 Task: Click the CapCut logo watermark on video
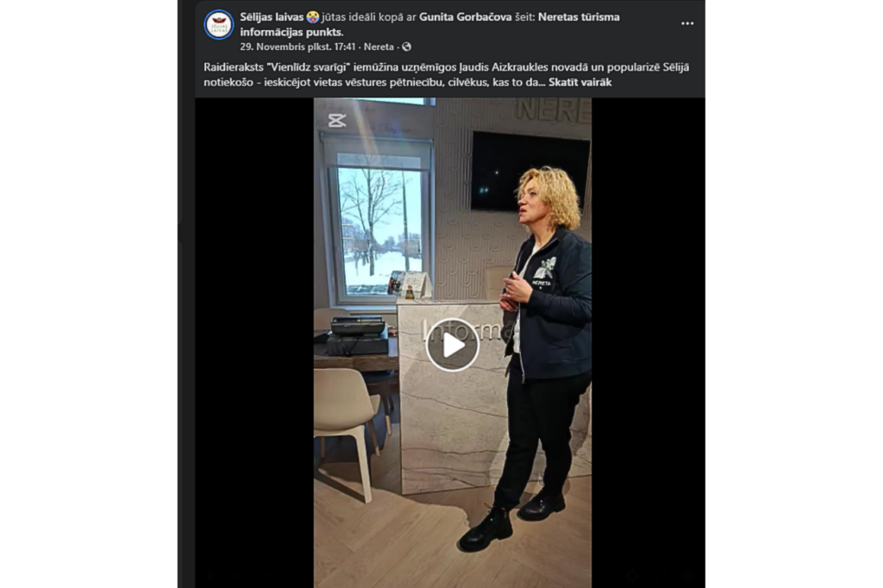(337, 120)
